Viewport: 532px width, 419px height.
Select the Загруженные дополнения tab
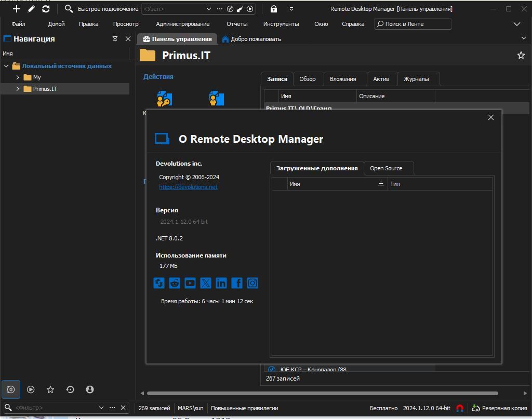[x=317, y=168]
